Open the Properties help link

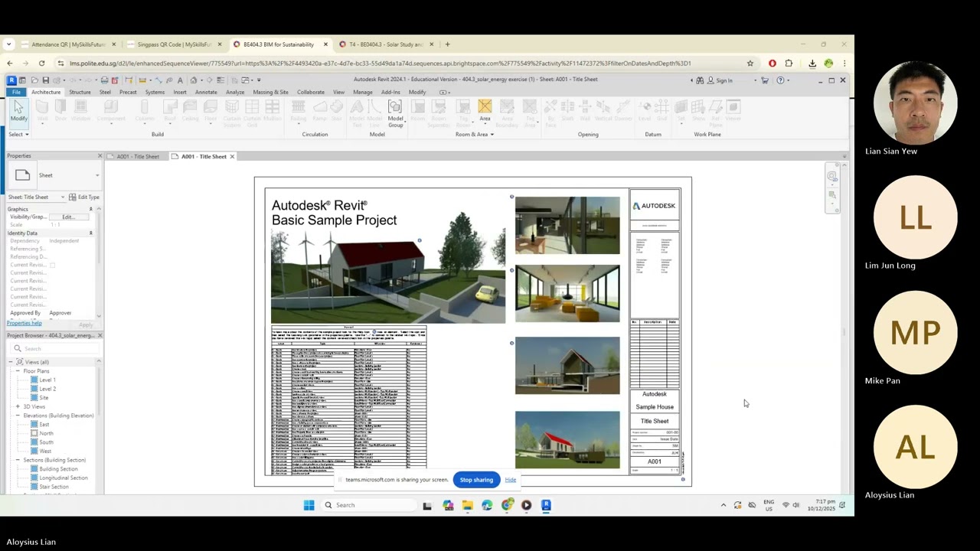click(24, 323)
